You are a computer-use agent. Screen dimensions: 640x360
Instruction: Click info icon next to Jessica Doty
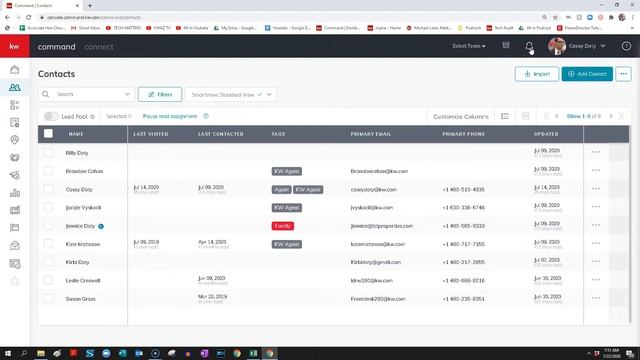[x=101, y=226]
